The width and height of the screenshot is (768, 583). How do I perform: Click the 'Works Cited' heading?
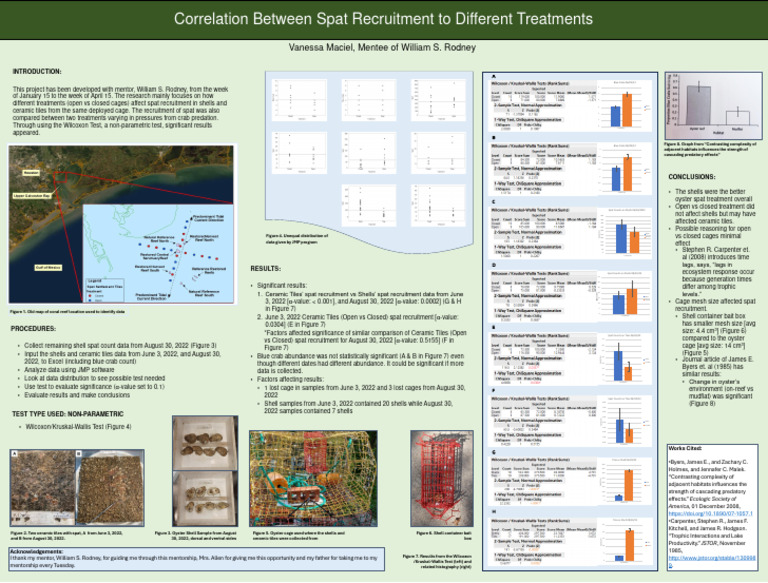pyautogui.click(x=685, y=448)
